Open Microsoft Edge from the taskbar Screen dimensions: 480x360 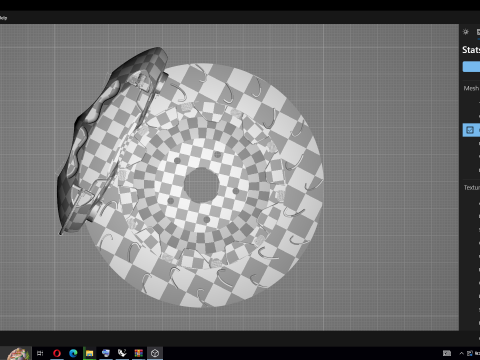73,353
